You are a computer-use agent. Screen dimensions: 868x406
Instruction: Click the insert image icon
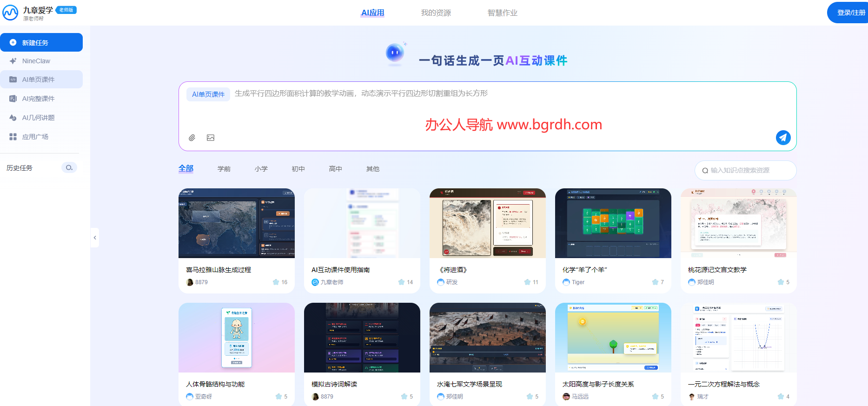click(211, 138)
